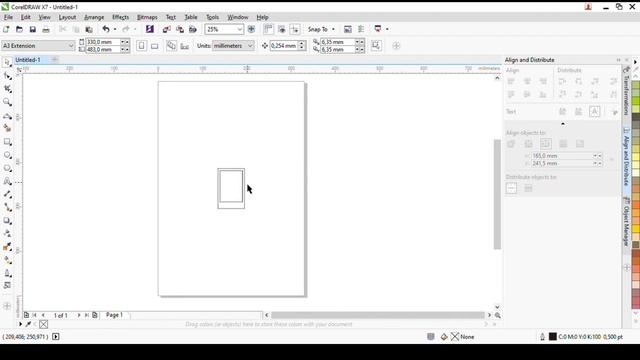
Task: Click the Save icon
Action: (33, 29)
